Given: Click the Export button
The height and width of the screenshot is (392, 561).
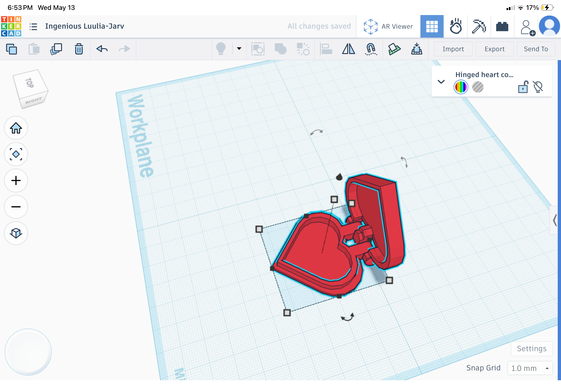Looking at the screenshot, I should [x=495, y=49].
